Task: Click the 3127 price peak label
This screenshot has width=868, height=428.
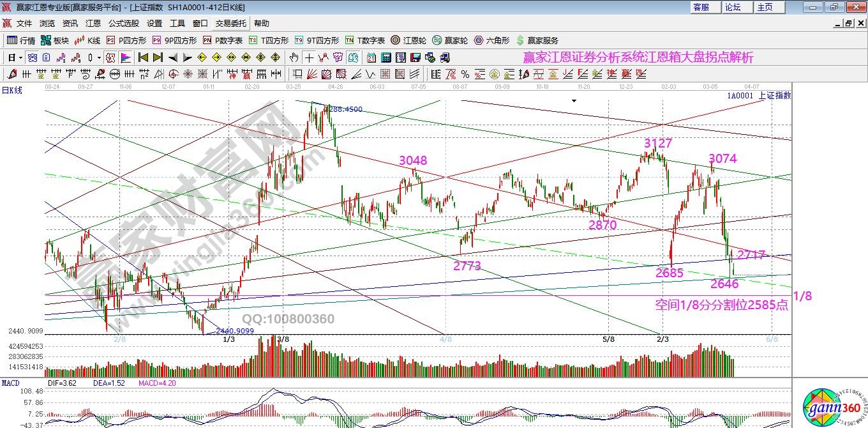Action: pos(657,143)
